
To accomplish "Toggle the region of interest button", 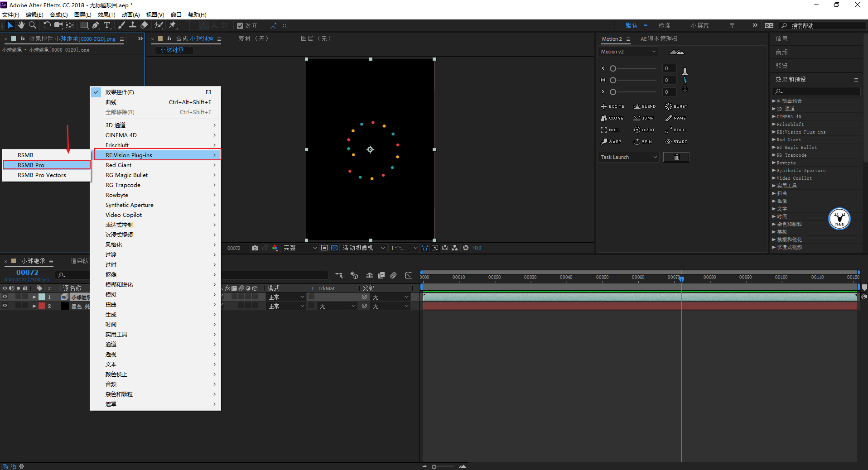I will (324, 248).
